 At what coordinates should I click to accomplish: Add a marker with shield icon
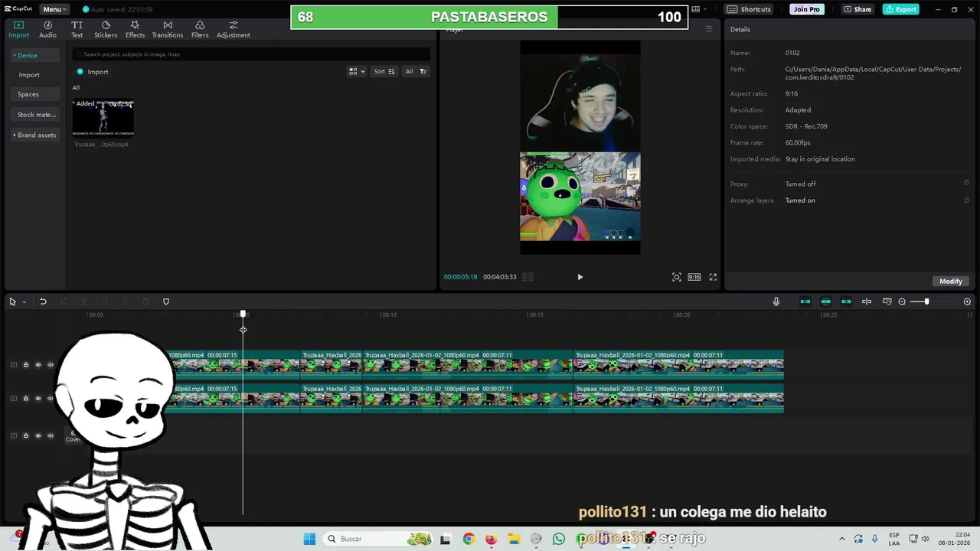pos(166,302)
